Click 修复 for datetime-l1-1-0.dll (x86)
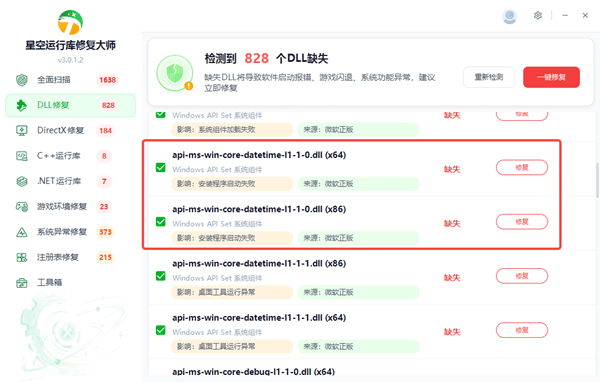 [522, 222]
